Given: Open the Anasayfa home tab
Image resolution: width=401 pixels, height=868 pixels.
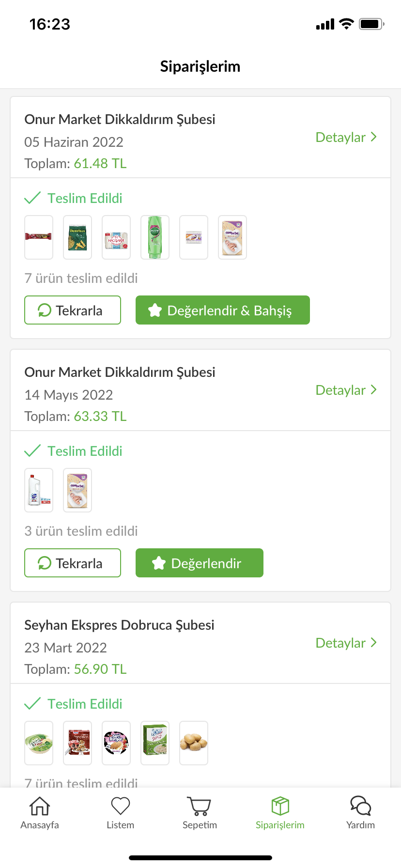Looking at the screenshot, I should point(40,813).
